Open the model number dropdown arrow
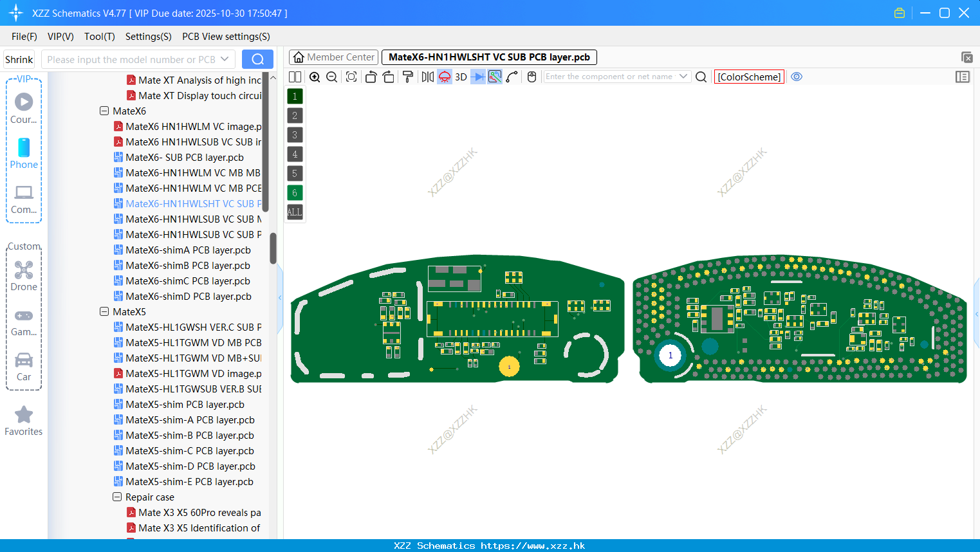The height and width of the screenshot is (552, 980). coord(225,59)
